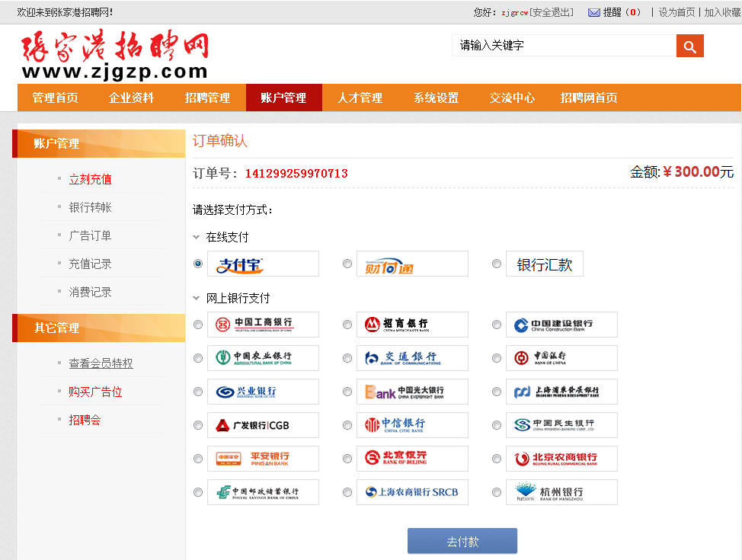Click the ICBC bank logo
742x560 pixels.
[x=263, y=325]
